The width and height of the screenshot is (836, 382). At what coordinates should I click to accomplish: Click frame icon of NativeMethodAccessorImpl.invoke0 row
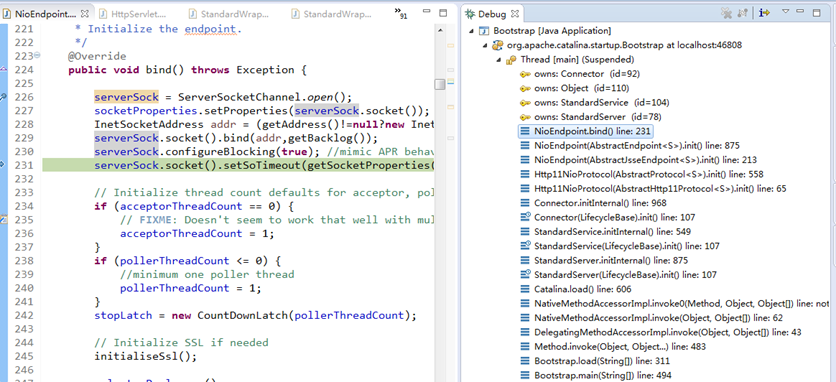pyautogui.click(x=525, y=303)
